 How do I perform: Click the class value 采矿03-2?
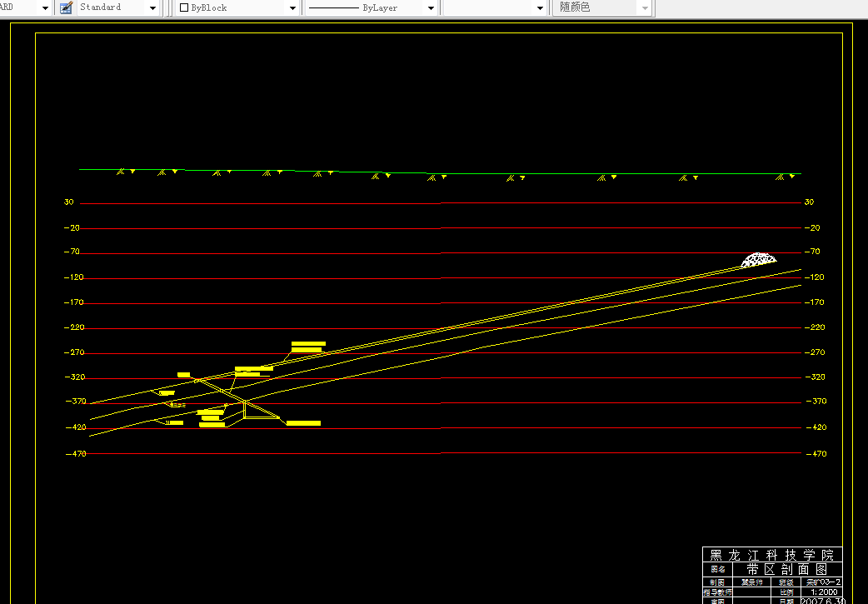point(823,582)
